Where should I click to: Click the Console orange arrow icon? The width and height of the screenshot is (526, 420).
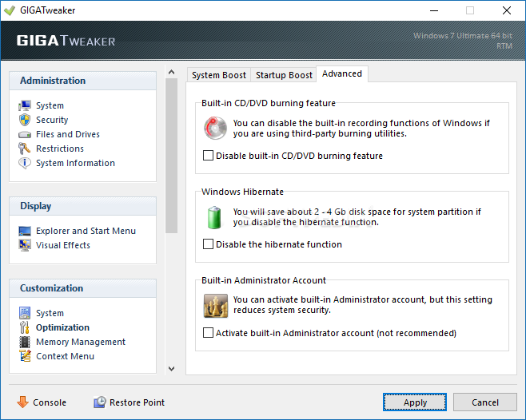coord(23,402)
